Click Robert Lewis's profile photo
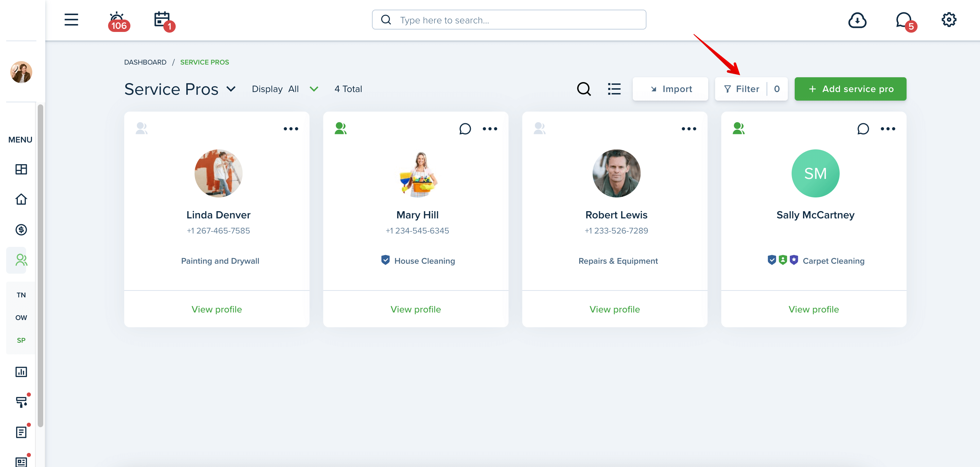The height and width of the screenshot is (467, 980). tap(616, 173)
